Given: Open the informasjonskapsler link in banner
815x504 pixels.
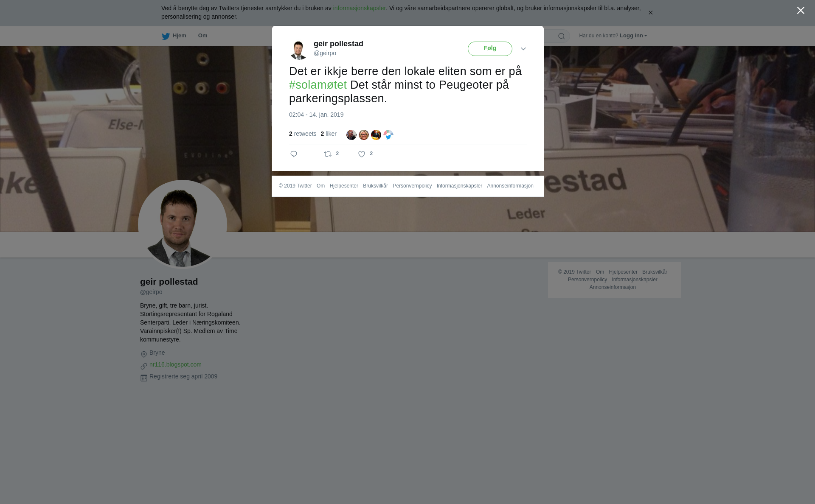Looking at the screenshot, I should [x=359, y=8].
